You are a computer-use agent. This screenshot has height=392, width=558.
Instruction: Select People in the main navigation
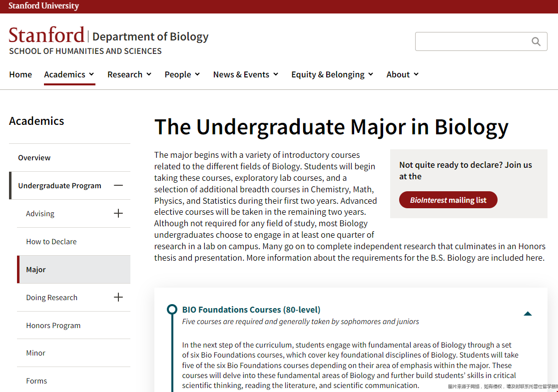(x=178, y=74)
